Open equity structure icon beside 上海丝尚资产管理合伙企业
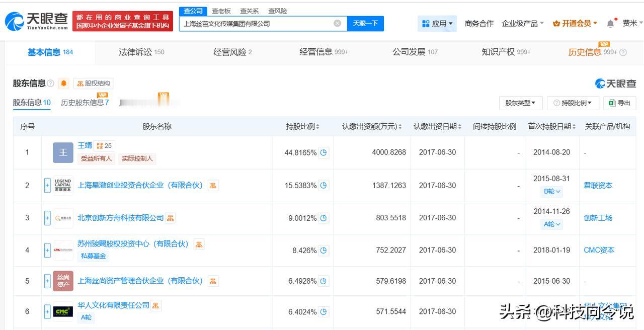Screen dimensions: 644x330 pos(213,281)
